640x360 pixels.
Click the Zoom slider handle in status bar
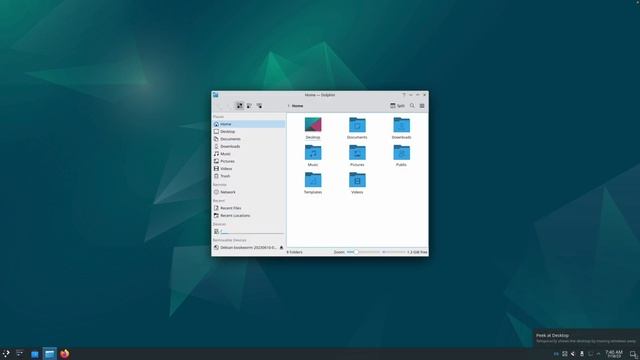click(356, 252)
